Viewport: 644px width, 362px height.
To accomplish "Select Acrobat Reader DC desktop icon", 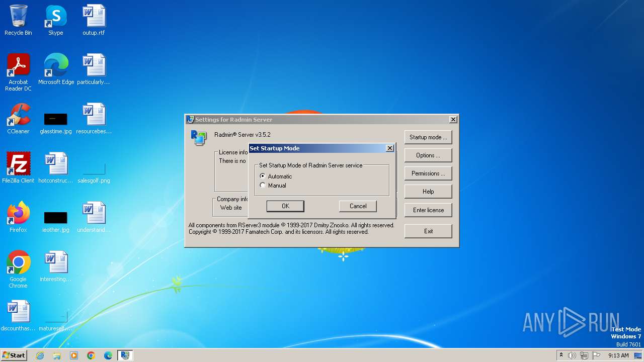I will 18,72.
